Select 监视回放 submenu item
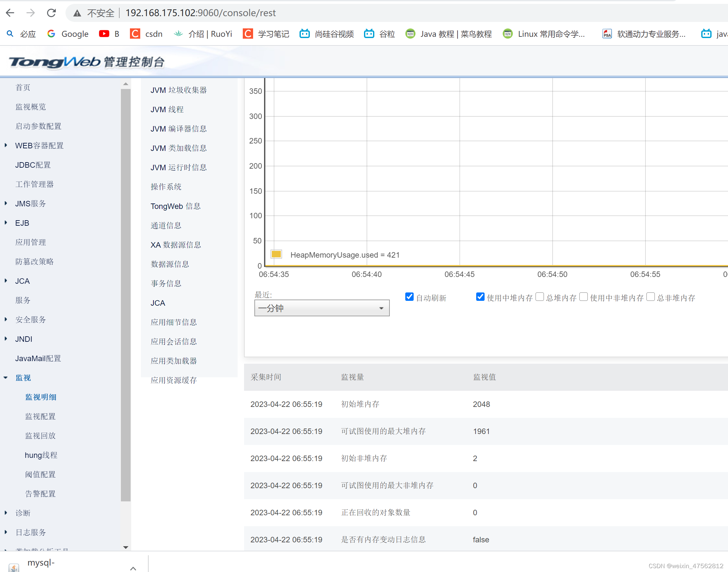The image size is (728, 572). tap(40, 436)
